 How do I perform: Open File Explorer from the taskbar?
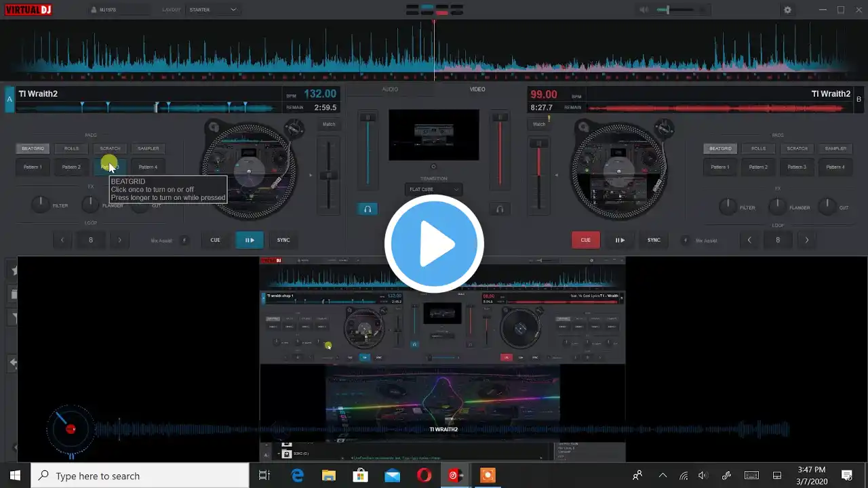point(329,476)
